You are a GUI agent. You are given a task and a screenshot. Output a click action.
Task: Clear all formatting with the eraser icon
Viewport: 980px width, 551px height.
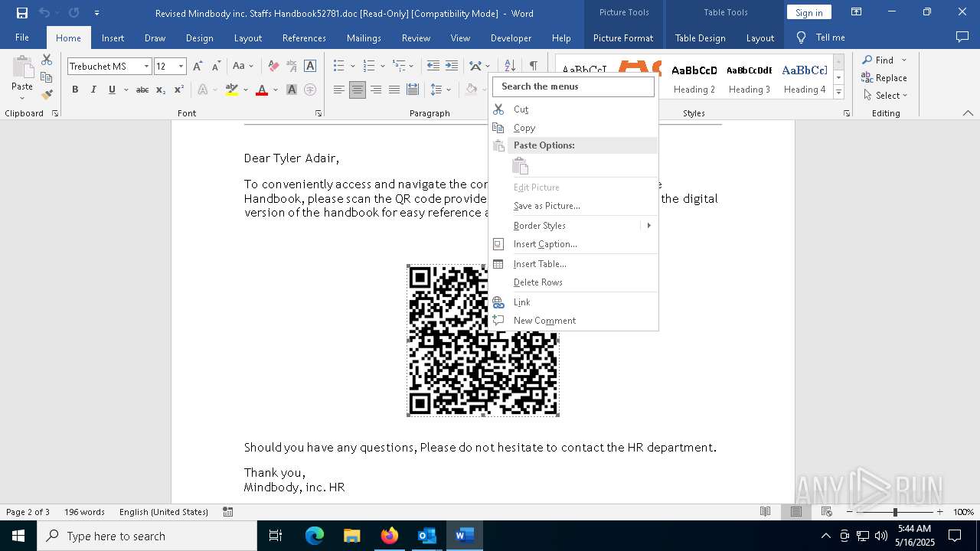click(273, 67)
